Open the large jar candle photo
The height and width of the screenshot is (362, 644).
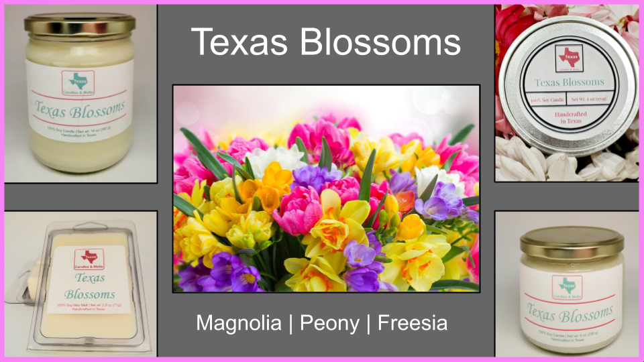[x=80, y=94]
